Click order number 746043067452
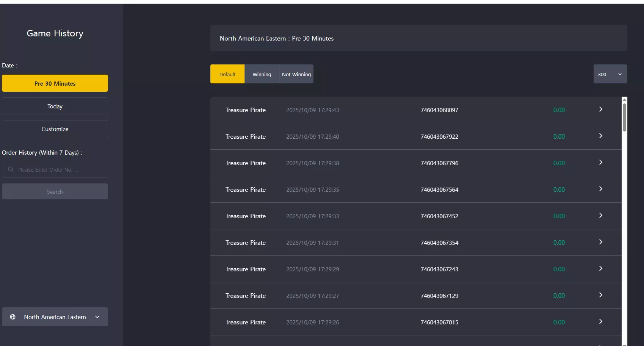 click(439, 216)
